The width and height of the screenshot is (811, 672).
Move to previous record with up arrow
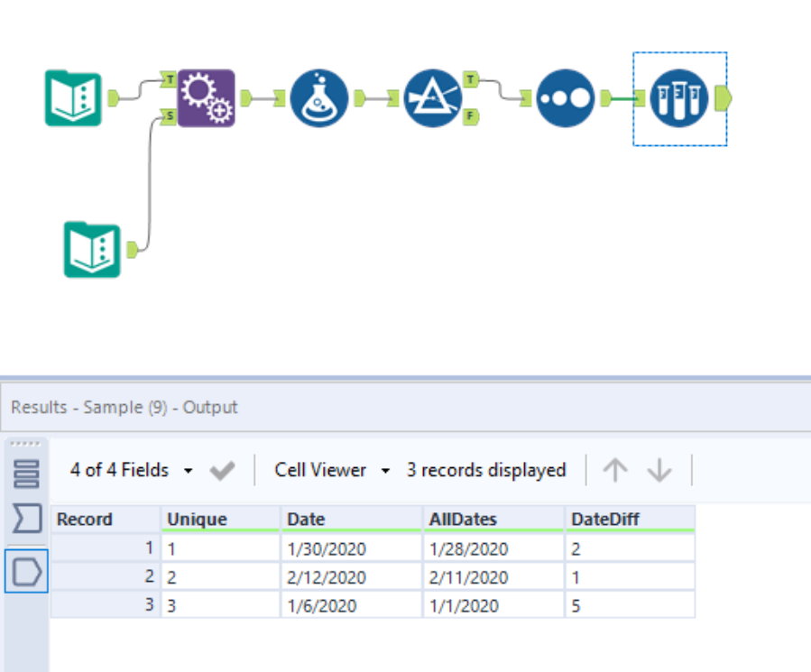coord(614,470)
